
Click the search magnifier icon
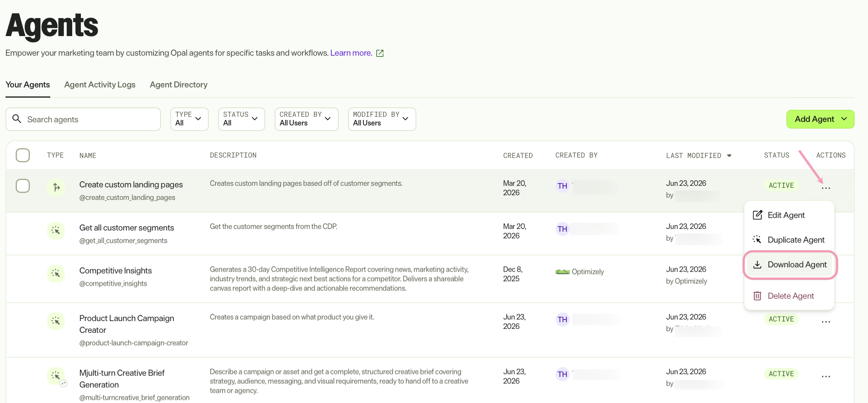pos(16,119)
